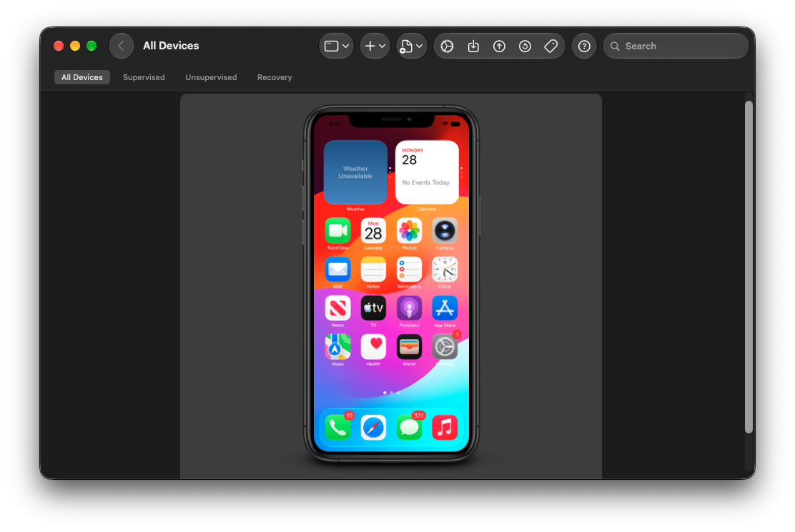Click the App Store icon on iPhone screen

coord(445,308)
